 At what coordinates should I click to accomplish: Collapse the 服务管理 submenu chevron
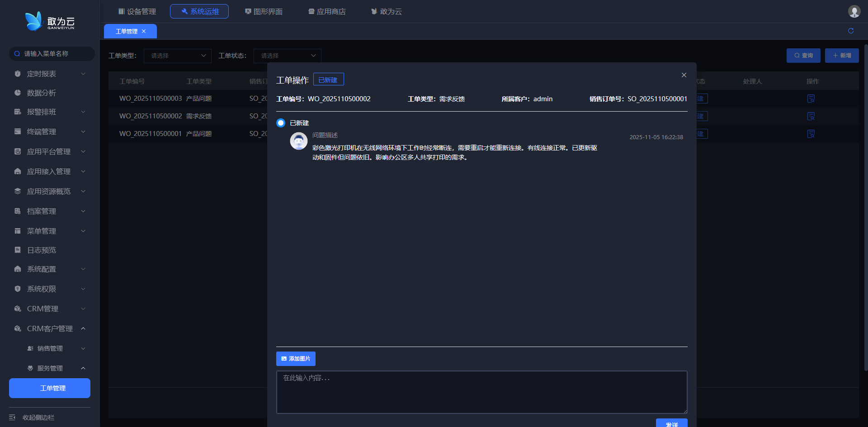click(83, 368)
